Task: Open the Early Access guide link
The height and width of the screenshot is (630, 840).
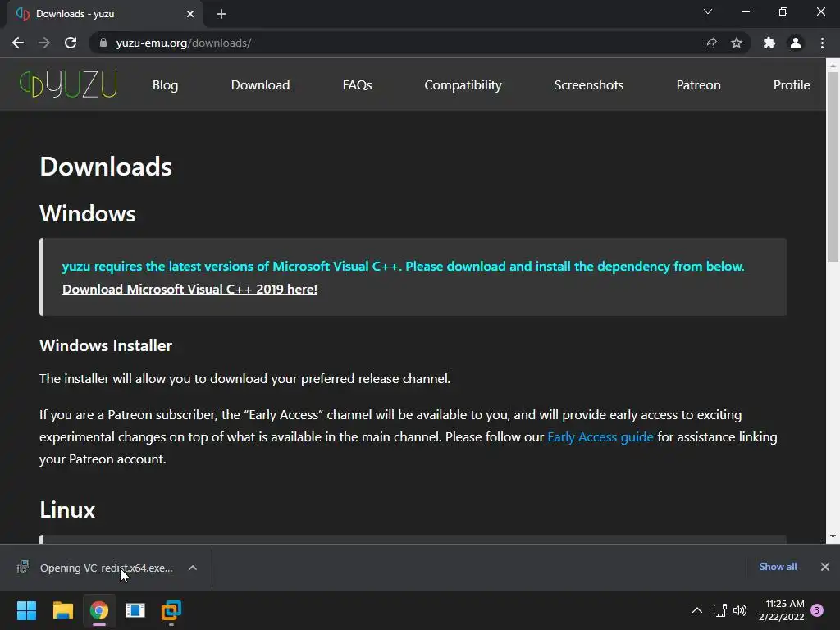Action: pos(600,437)
